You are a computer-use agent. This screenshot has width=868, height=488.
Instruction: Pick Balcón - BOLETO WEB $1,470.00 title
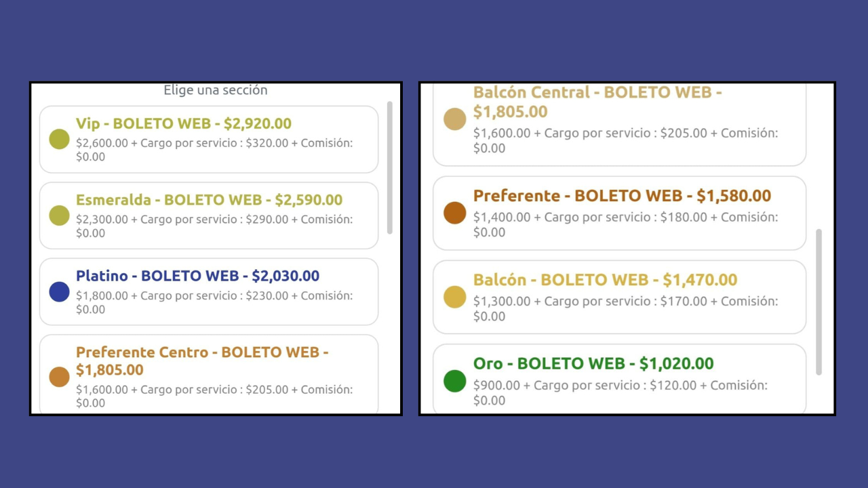pyautogui.click(x=605, y=280)
